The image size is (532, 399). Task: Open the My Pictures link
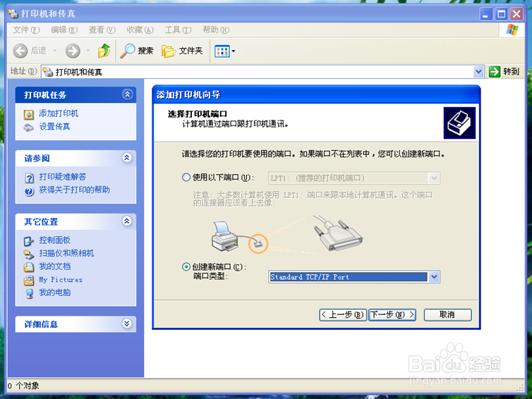coord(61,280)
